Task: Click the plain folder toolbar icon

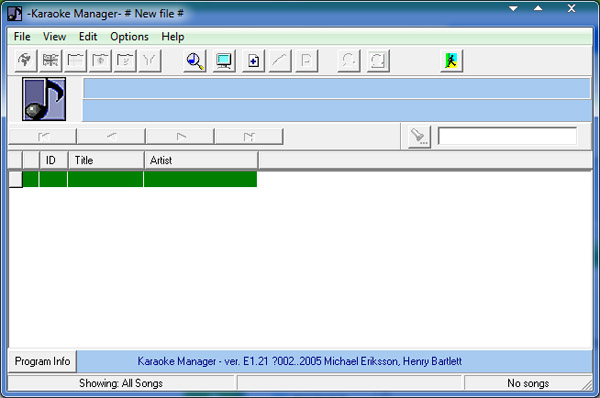Action: (x=75, y=60)
